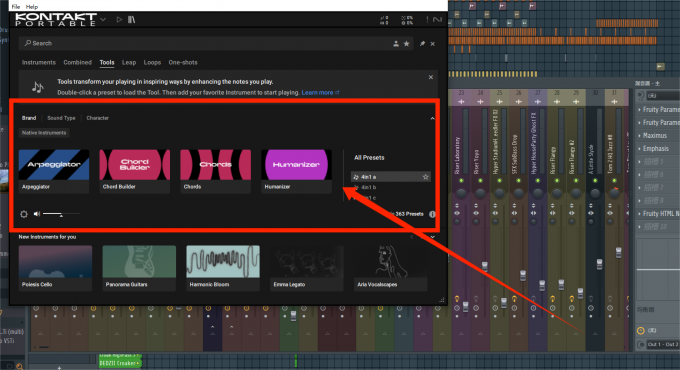Select the Character filter
Screen dimensions: 680x370
pyautogui.click(x=98, y=118)
